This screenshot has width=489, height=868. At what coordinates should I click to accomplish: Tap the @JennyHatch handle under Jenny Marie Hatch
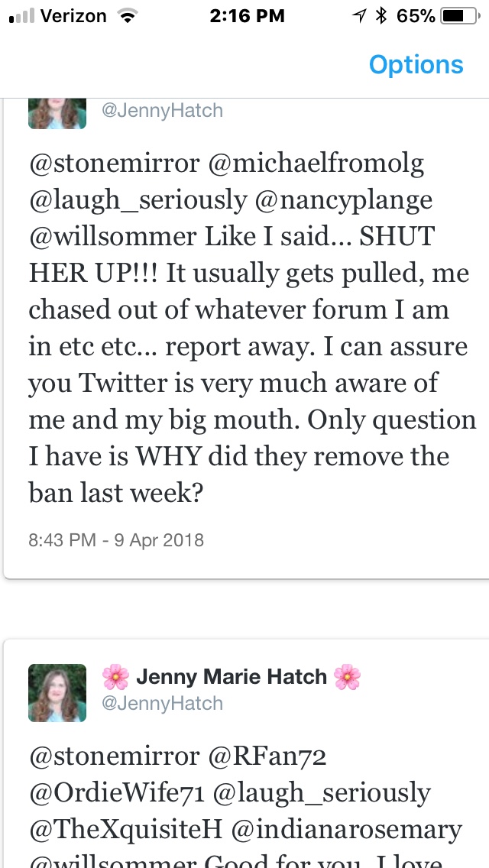162,703
